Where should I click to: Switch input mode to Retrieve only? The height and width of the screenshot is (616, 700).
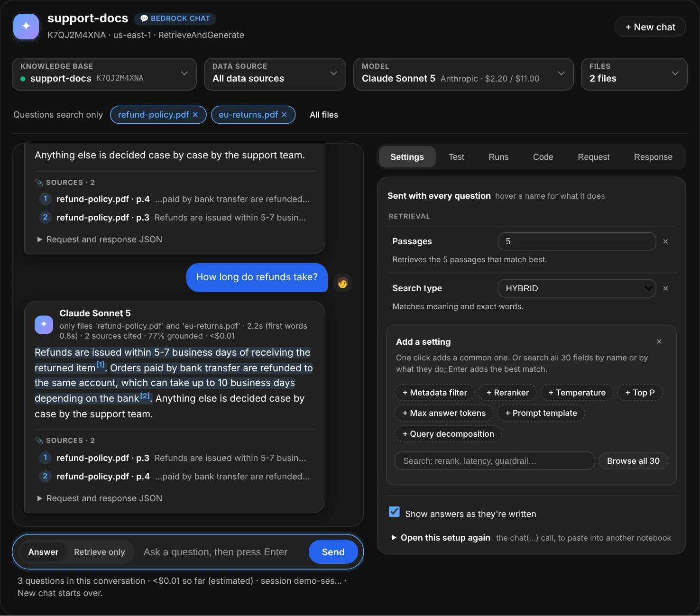(x=100, y=552)
